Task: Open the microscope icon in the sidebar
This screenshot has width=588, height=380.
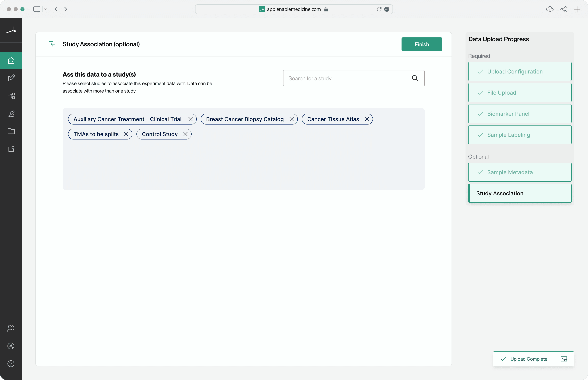Action: coord(11,113)
